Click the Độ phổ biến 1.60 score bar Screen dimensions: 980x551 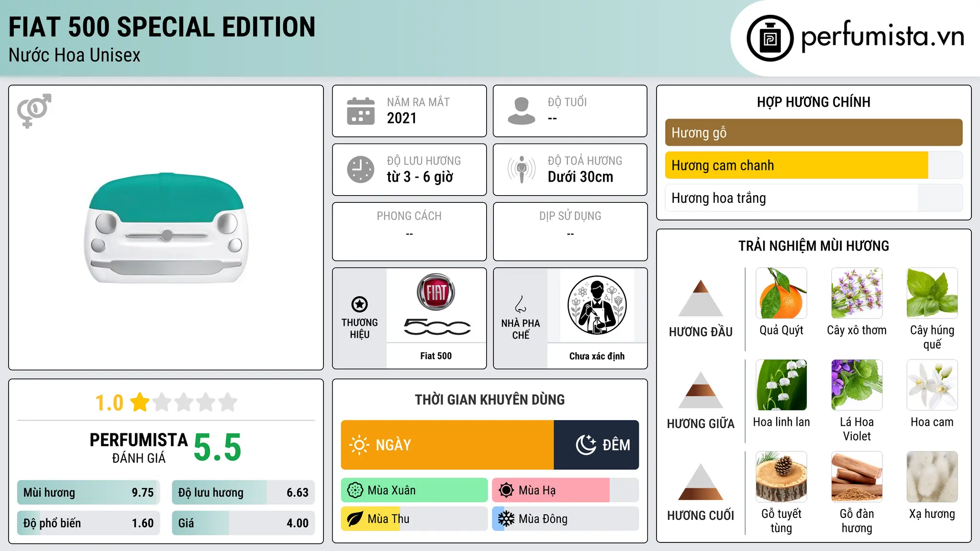(89, 523)
